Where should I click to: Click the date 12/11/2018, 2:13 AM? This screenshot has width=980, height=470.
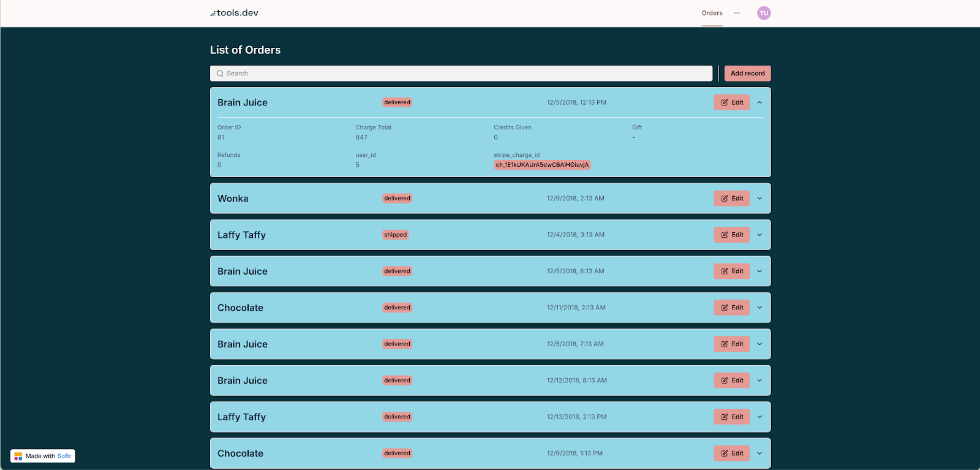576,308
